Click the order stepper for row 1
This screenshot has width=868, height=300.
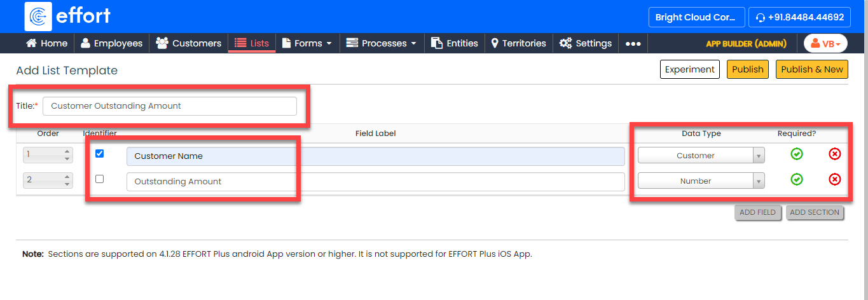47,155
